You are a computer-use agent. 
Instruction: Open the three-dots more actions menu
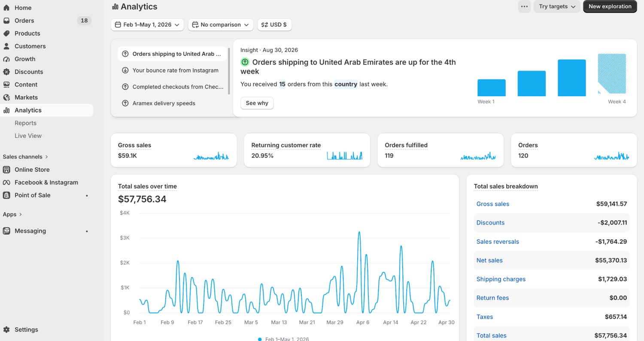[524, 6]
